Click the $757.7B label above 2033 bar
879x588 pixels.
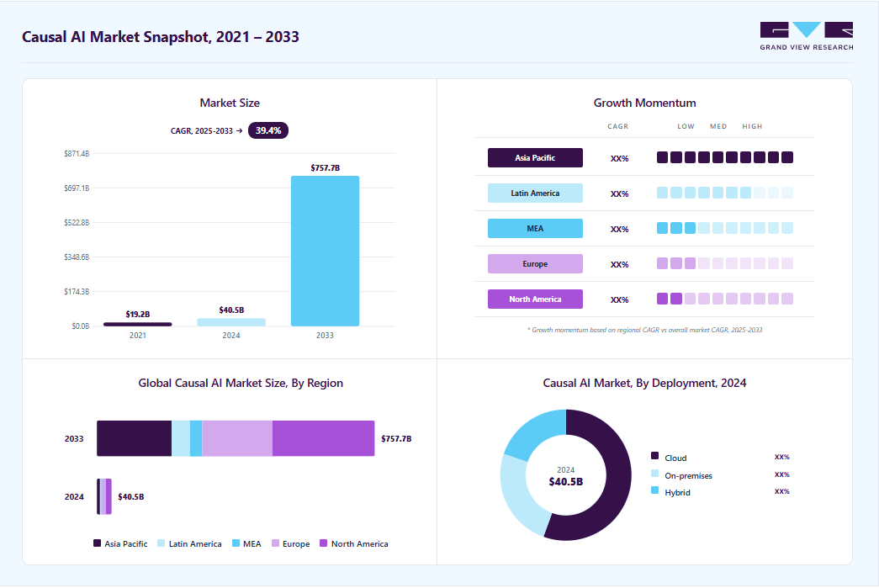click(x=326, y=167)
